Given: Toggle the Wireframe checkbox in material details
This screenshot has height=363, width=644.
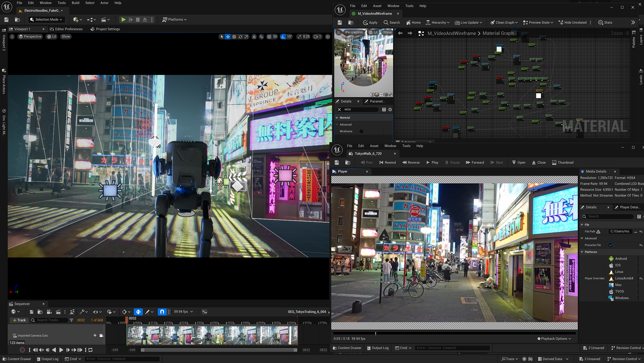Looking at the screenshot, I should [361, 131].
